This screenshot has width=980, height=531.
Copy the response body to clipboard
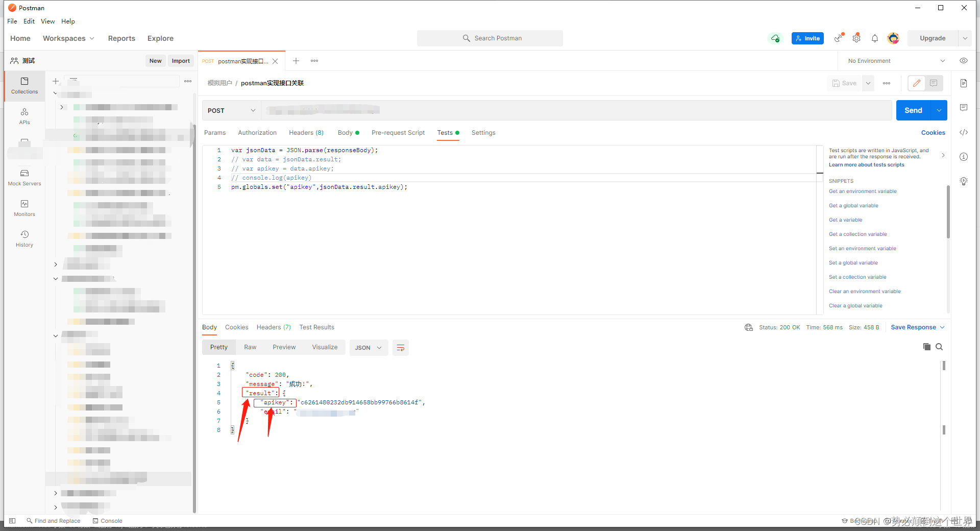(927, 347)
